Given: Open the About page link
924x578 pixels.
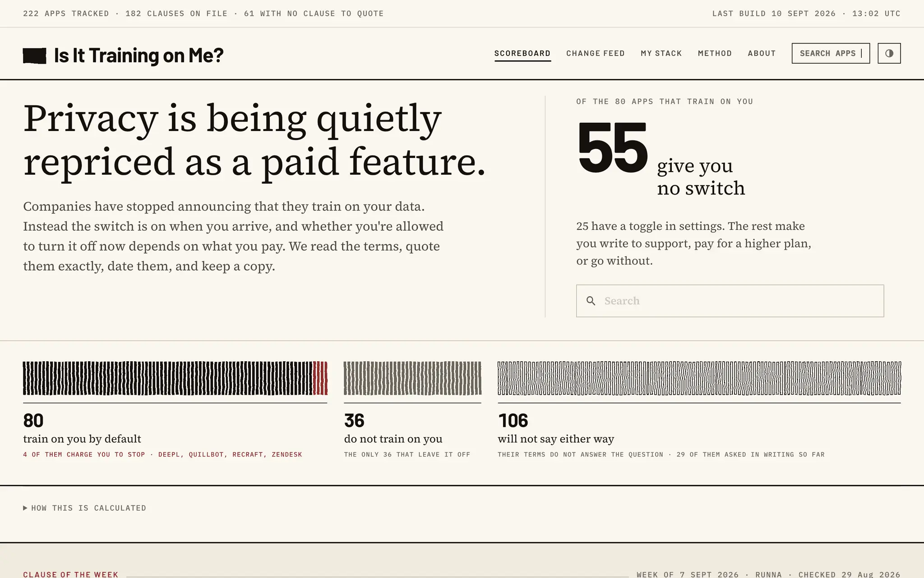Looking at the screenshot, I should [762, 53].
